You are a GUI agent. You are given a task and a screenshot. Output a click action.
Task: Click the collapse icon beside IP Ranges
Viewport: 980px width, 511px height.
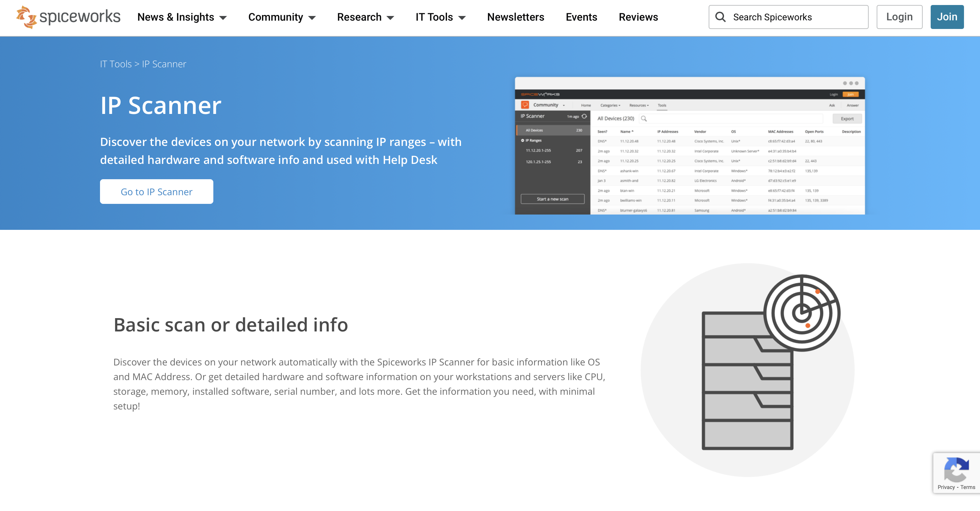[x=523, y=140]
